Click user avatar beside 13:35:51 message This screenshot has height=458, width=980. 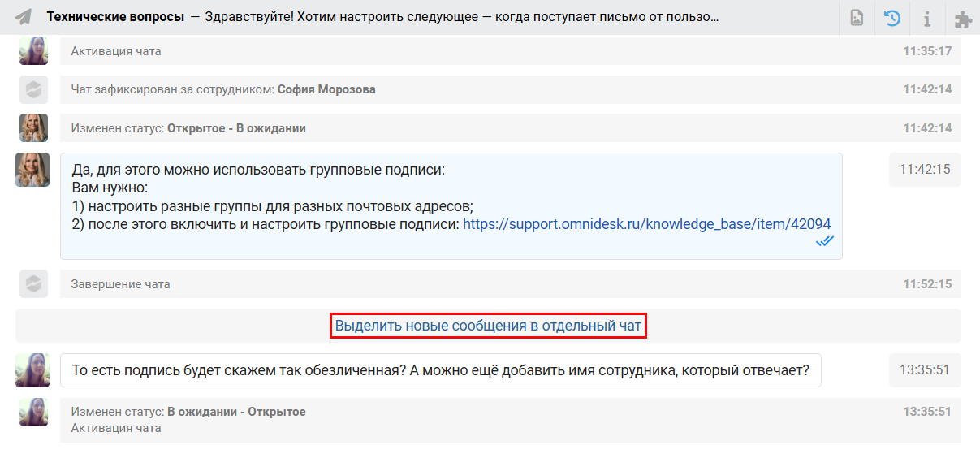pos(32,370)
